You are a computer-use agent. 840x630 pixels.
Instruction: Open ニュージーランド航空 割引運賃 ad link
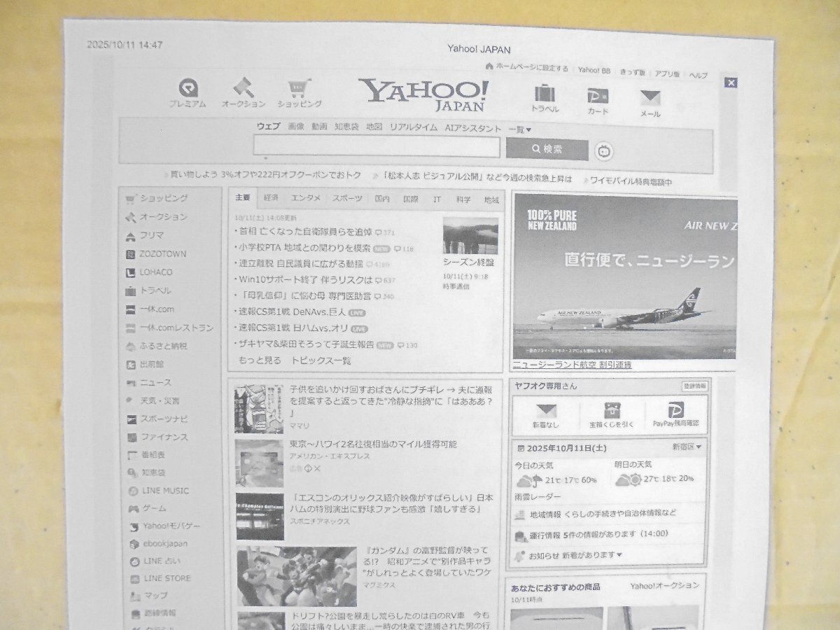(x=572, y=365)
